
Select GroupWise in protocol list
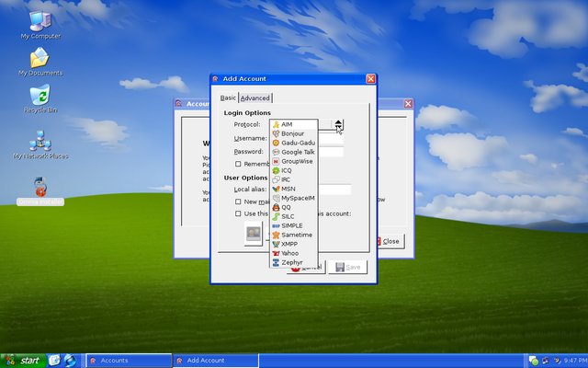coord(294,161)
